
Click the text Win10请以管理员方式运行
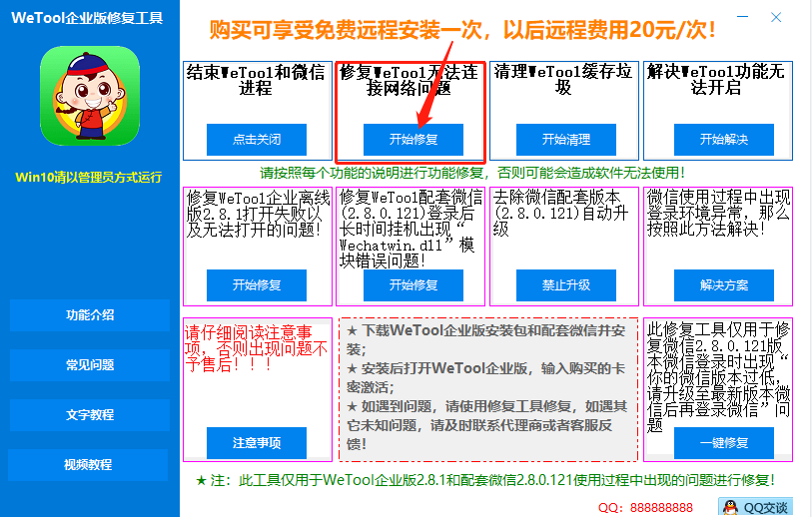pos(89,177)
